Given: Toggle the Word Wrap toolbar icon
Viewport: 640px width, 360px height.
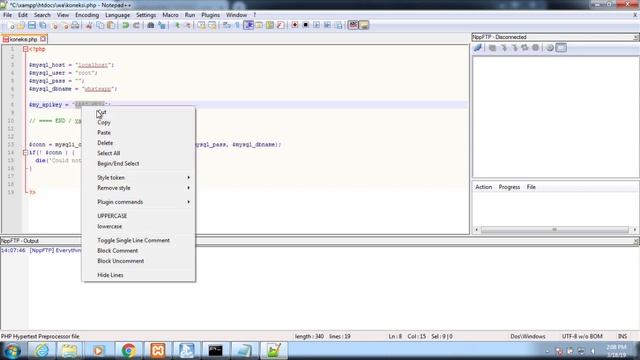Looking at the screenshot, I should (x=227, y=25).
